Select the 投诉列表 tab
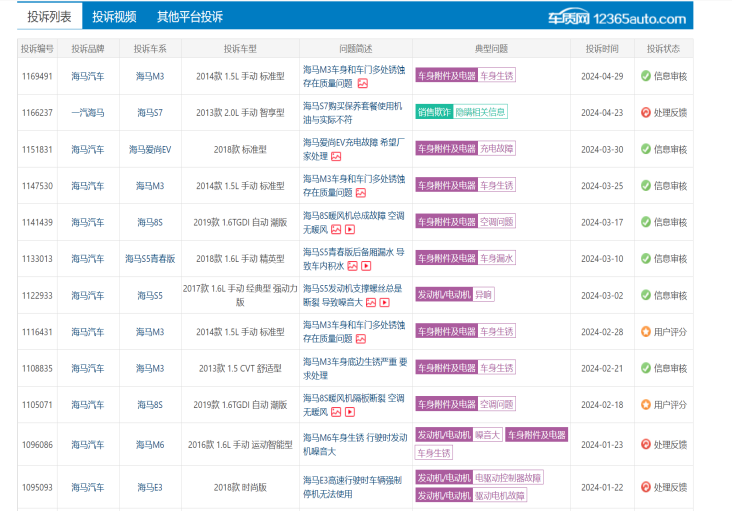The height and width of the screenshot is (511, 732). click(49, 17)
